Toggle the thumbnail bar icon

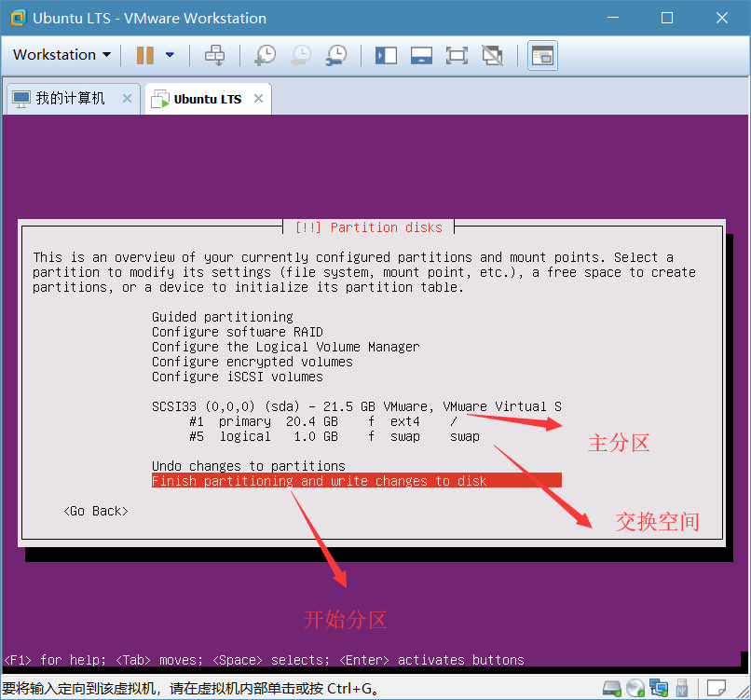click(x=421, y=55)
